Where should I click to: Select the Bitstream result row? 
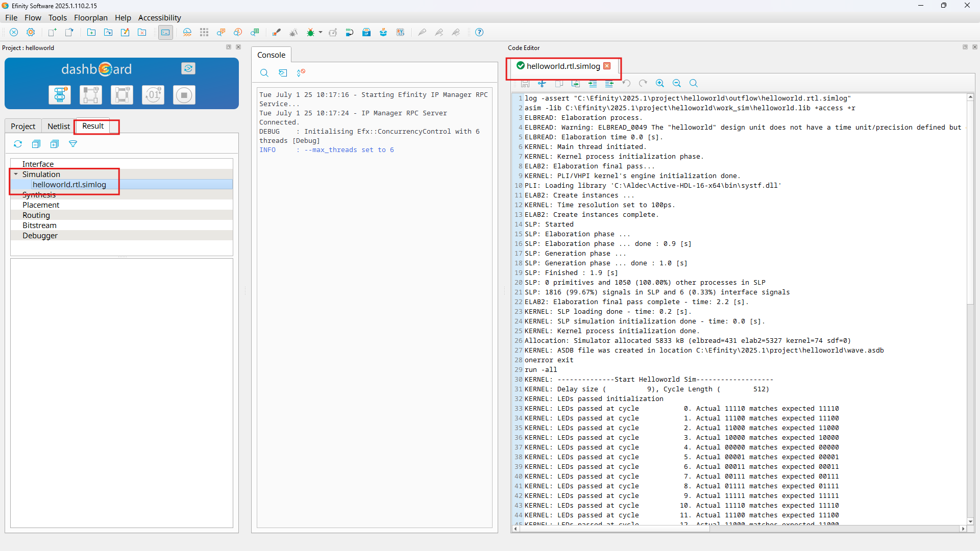[121, 226]
